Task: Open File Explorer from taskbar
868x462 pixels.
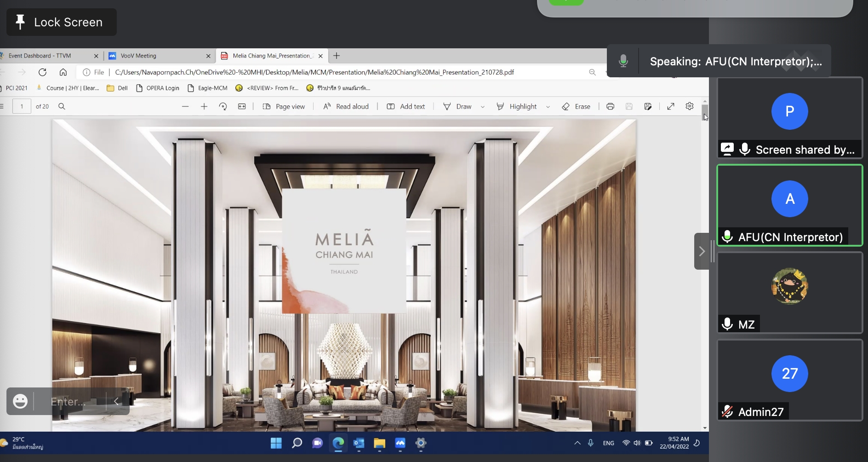Action: 379,443
